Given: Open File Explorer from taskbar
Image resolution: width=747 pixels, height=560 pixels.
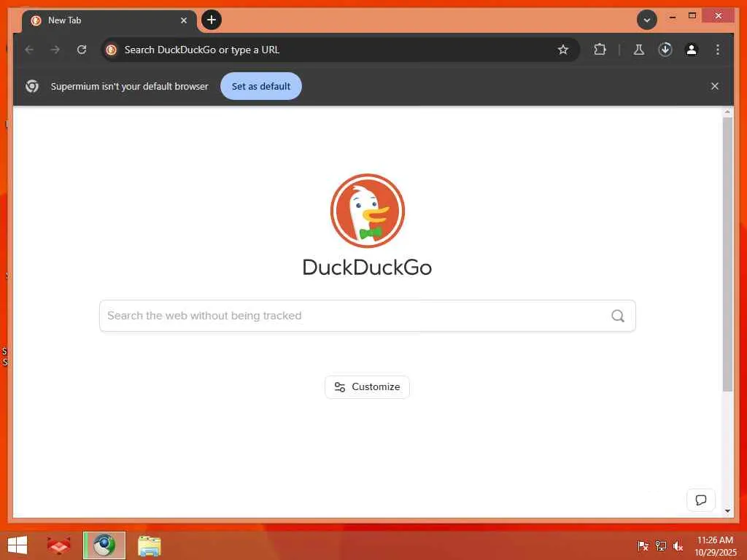Looking at the screenshot, I should point(149,545).
